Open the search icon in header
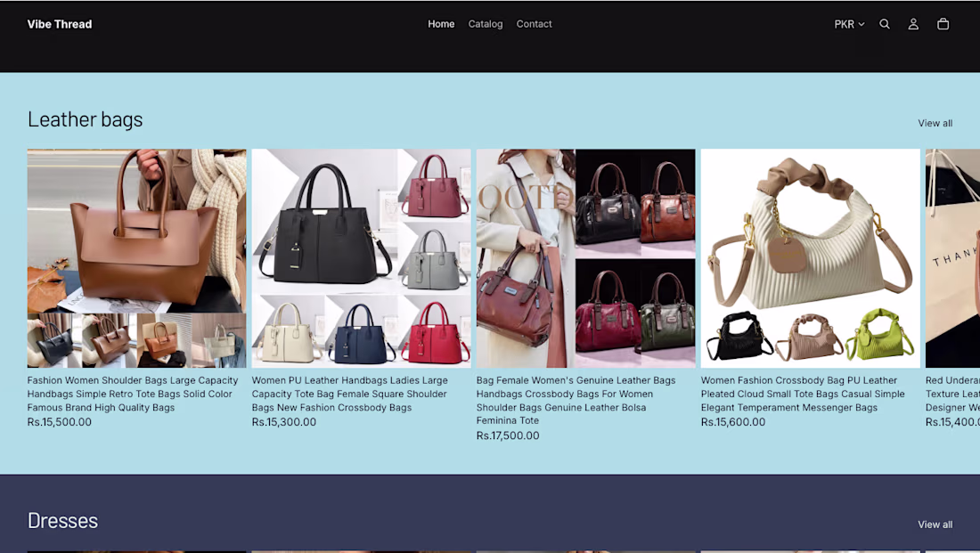Viewport: 980px width, 553px height. tap(885, 24)
